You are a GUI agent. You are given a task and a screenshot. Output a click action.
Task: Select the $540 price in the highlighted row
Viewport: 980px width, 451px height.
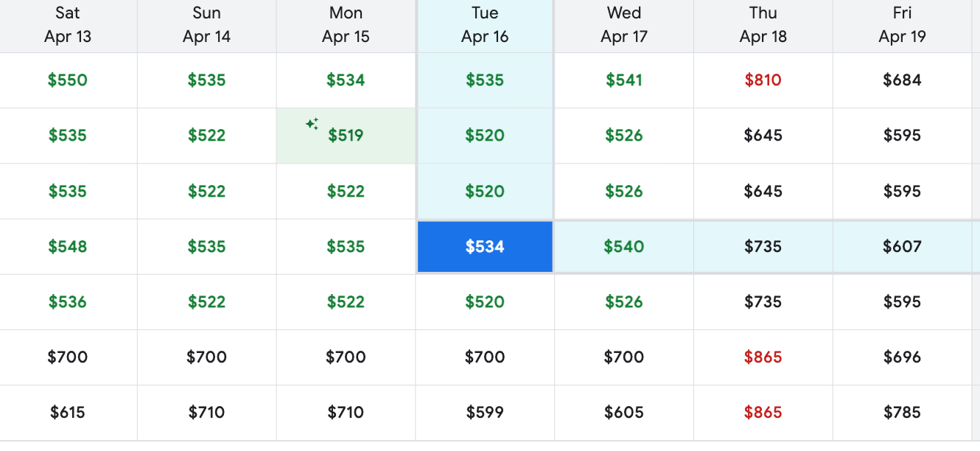(x=624, y=247)
